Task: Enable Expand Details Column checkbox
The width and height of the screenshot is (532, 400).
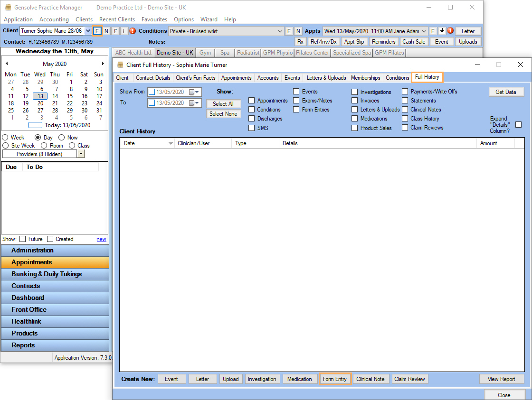Action: pyautogui.click(x=518, y=125)
